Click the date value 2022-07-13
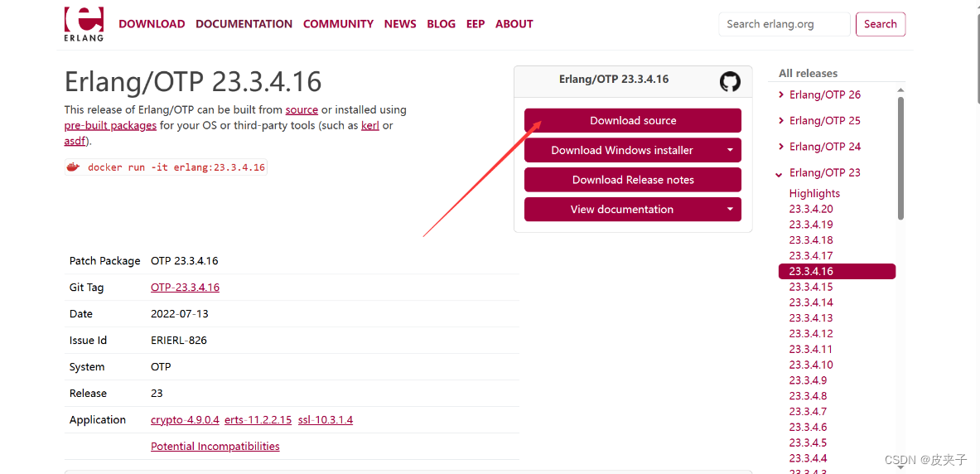 pos(180,314)
